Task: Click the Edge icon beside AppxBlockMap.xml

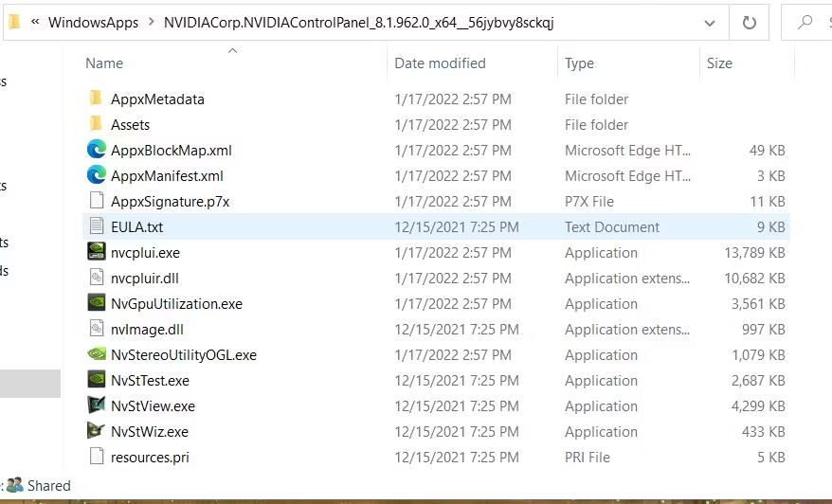Action: pos(97,150)
